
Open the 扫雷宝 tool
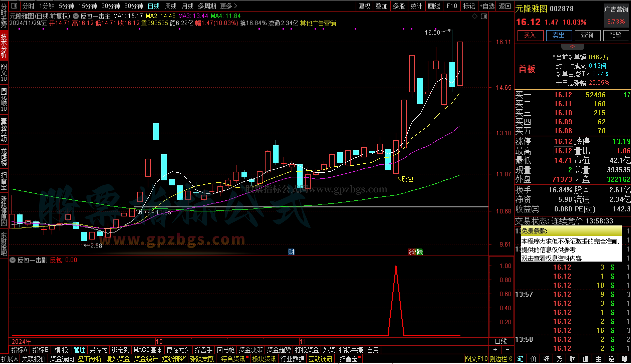click(x=348, y=359)
